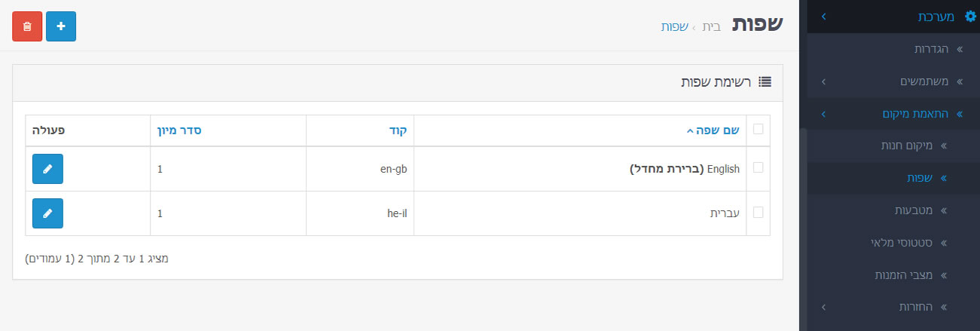
Task: Open the מיקום חנות menu item
Action: (907, 146)
